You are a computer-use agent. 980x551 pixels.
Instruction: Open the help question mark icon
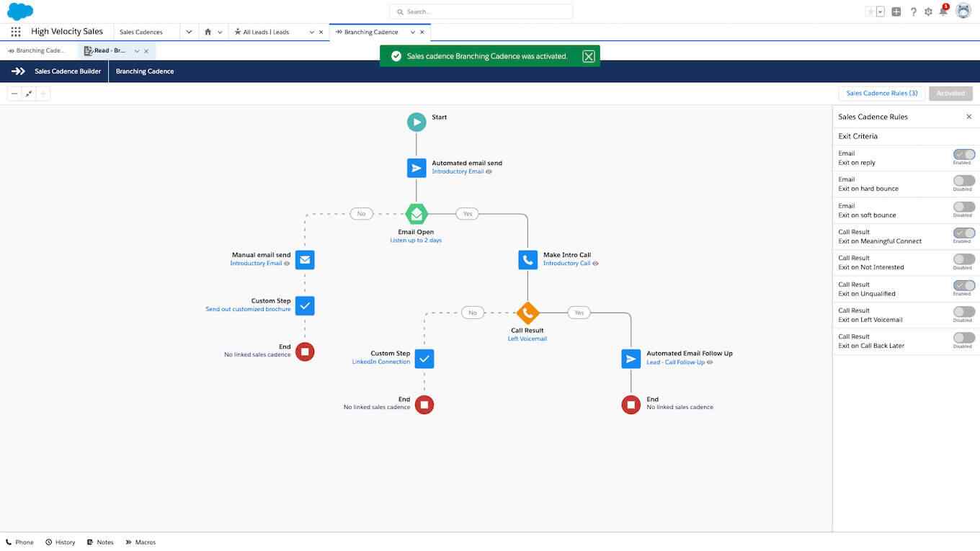coord(914,12)
